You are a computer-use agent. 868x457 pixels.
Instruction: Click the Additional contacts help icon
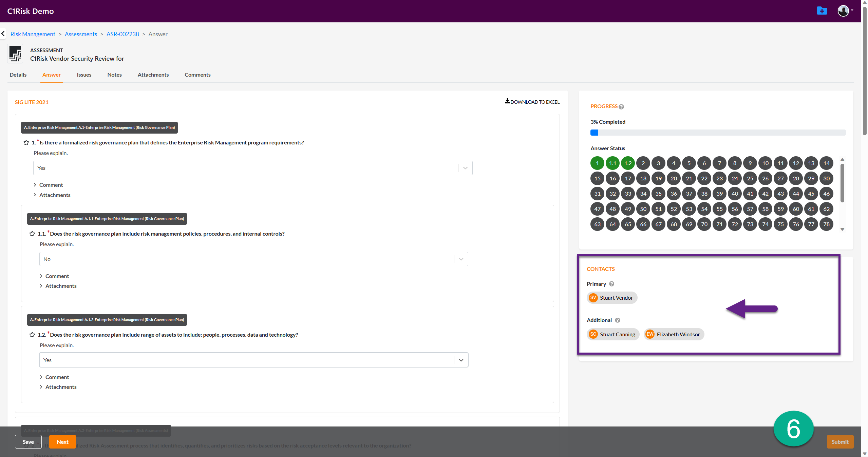point(618,320)
